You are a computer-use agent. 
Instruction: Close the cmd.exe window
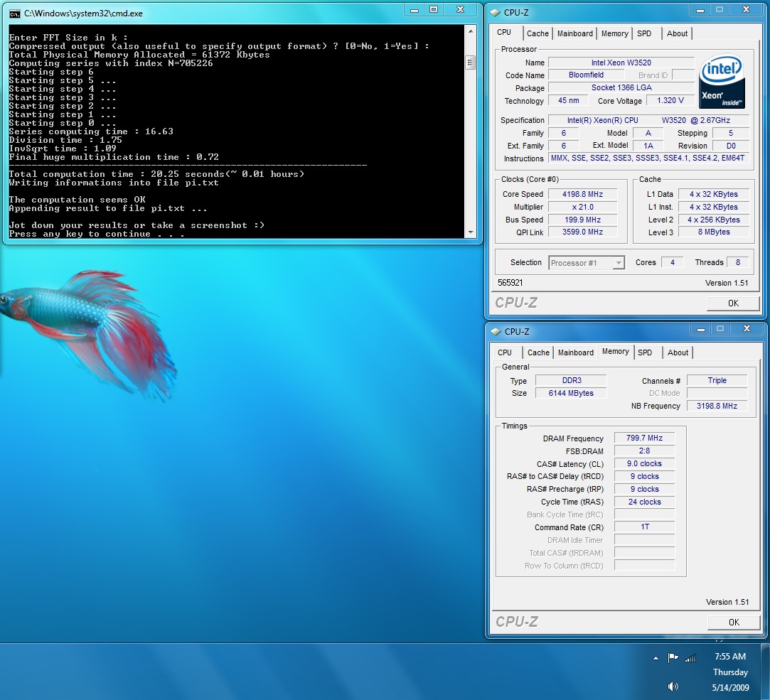460,10
